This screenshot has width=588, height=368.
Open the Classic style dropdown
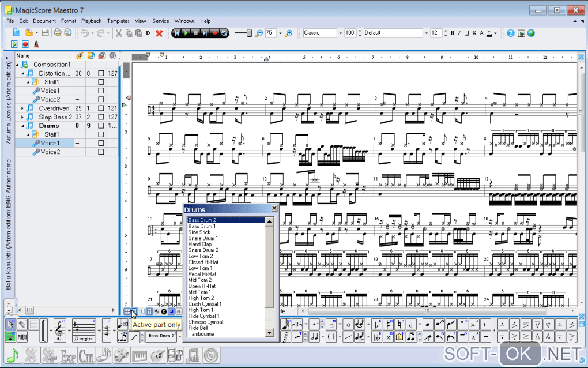[341, 33]
